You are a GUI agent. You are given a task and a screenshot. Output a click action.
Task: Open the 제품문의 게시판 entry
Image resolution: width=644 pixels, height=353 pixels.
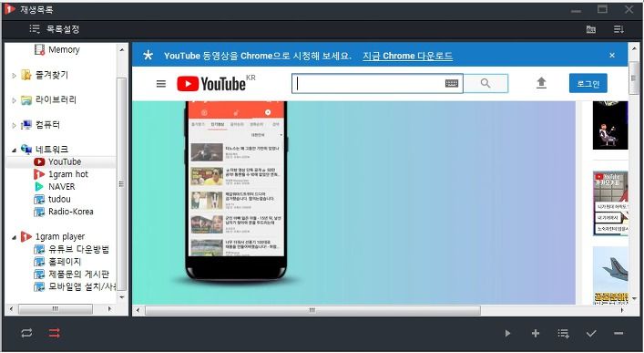[79, 274]
